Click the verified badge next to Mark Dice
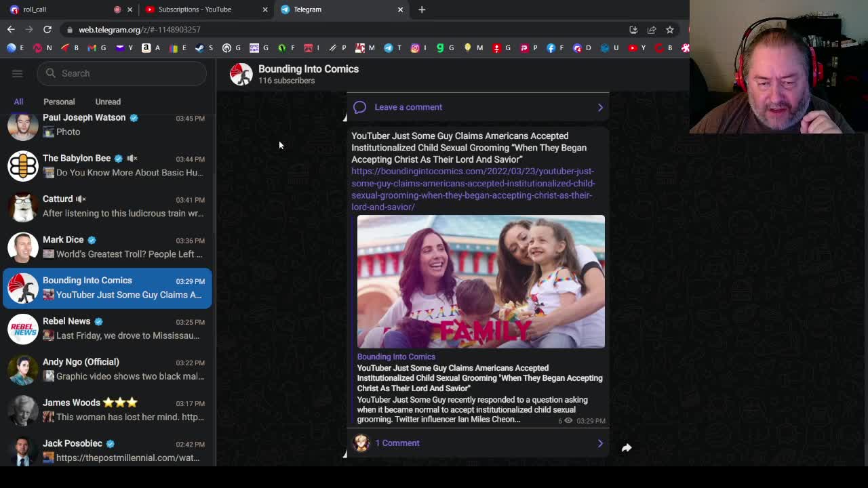 coord(92,240)
